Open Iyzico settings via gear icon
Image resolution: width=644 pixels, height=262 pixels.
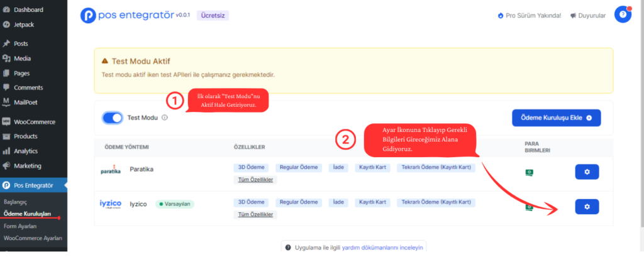click(x=586, y=206)
